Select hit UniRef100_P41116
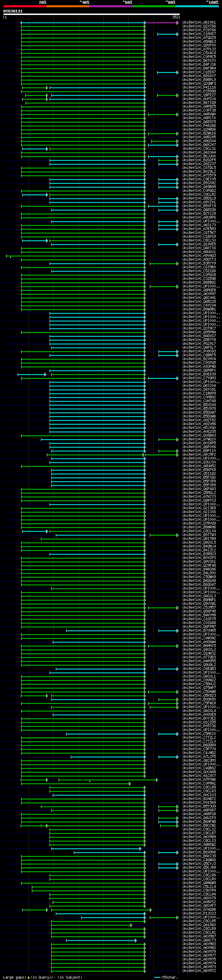 [199, 88]
